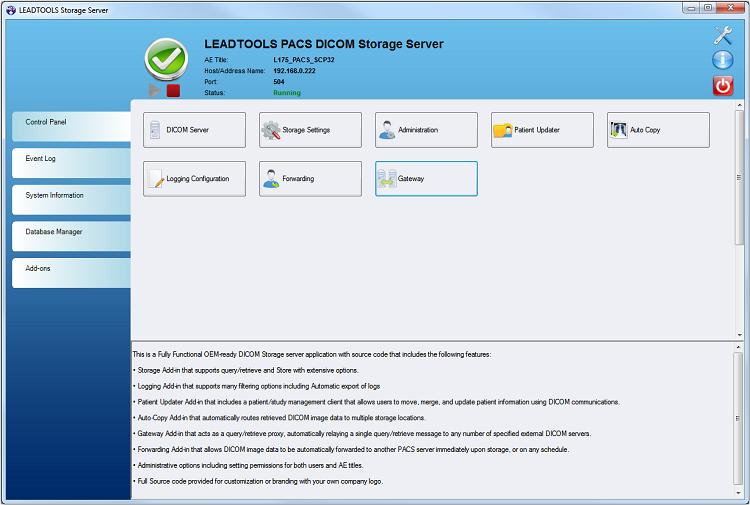The image size is (750, 505).
Task: Click the AE Title value L175_PACS_SCP32
Action: pos(304,60)
